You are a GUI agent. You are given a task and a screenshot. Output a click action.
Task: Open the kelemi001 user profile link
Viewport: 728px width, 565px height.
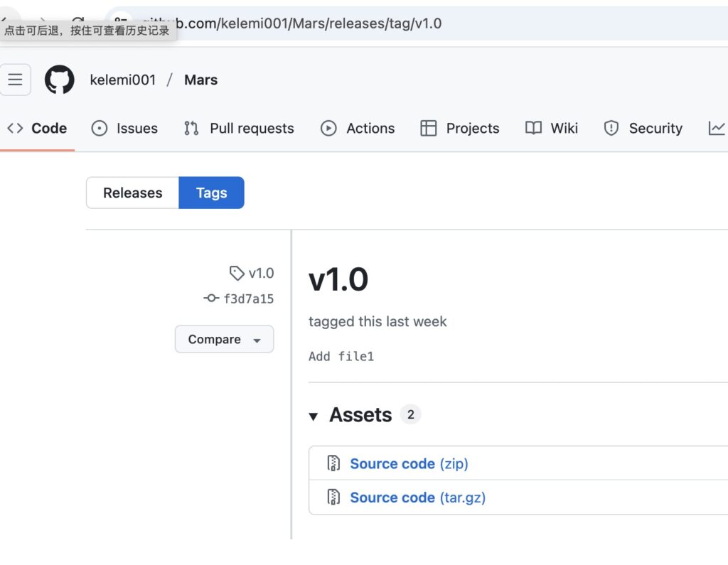click(x=122, y=80)
